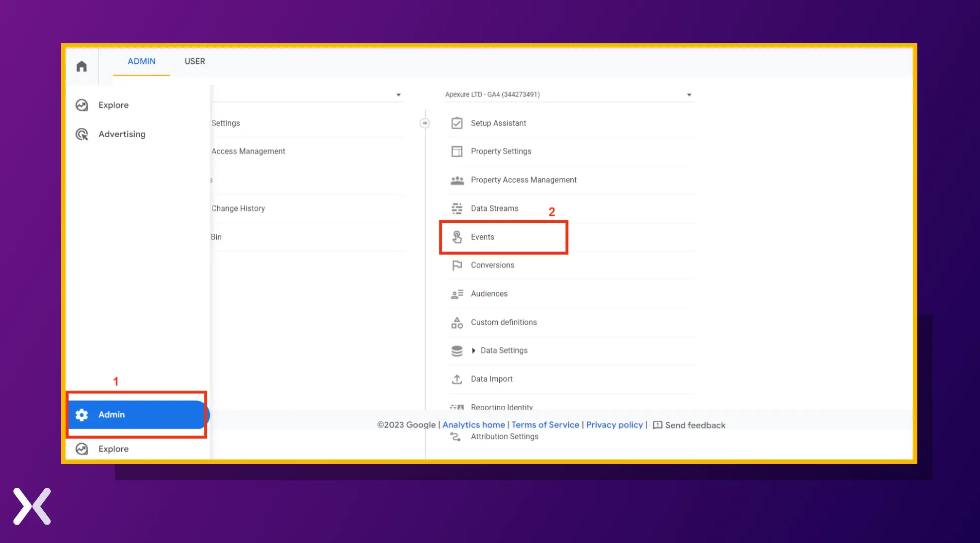Click the circular arrow between the columns
This screenshot has height=543, width=980.
point(425,123)
